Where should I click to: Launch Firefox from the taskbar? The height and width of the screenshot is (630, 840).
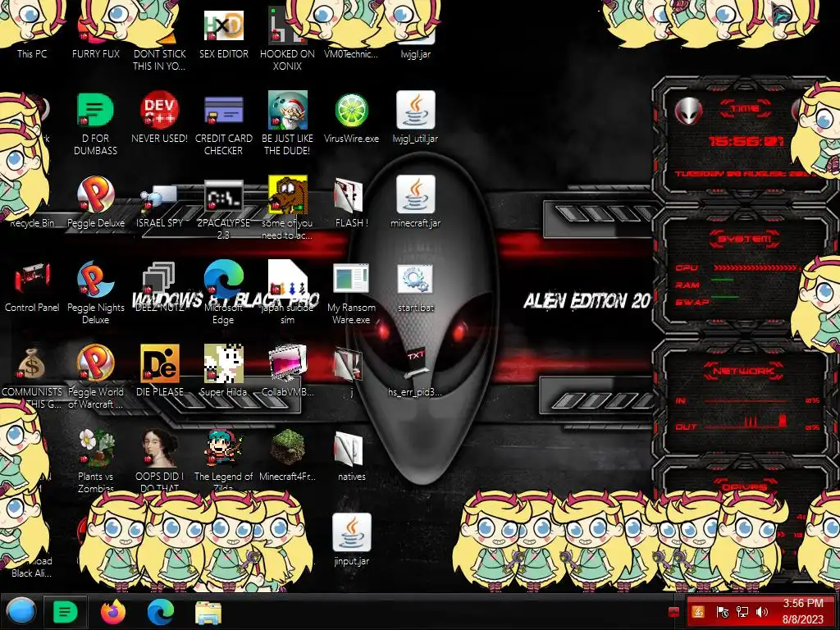[x=112, y=612]
